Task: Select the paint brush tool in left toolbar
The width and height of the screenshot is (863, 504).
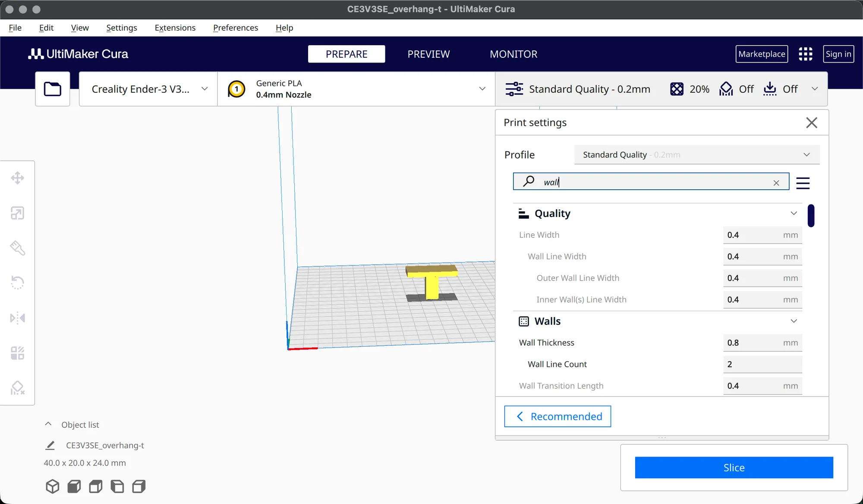Action: tap(17, 248)
